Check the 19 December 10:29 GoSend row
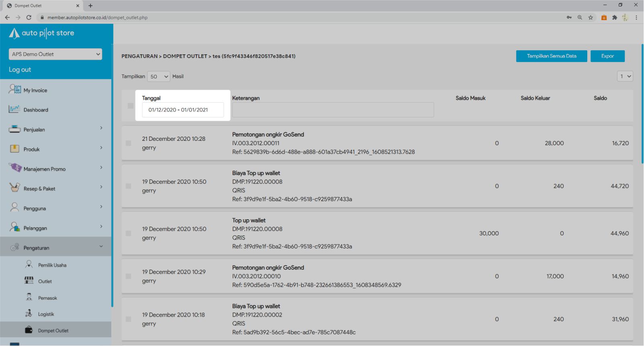 (x=128, y=276)
